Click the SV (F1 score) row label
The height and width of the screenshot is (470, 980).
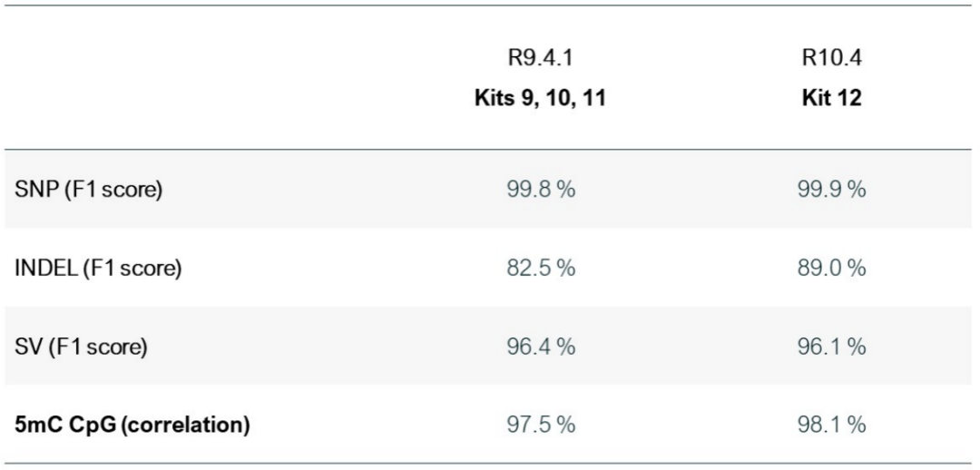tap(81, 347)
